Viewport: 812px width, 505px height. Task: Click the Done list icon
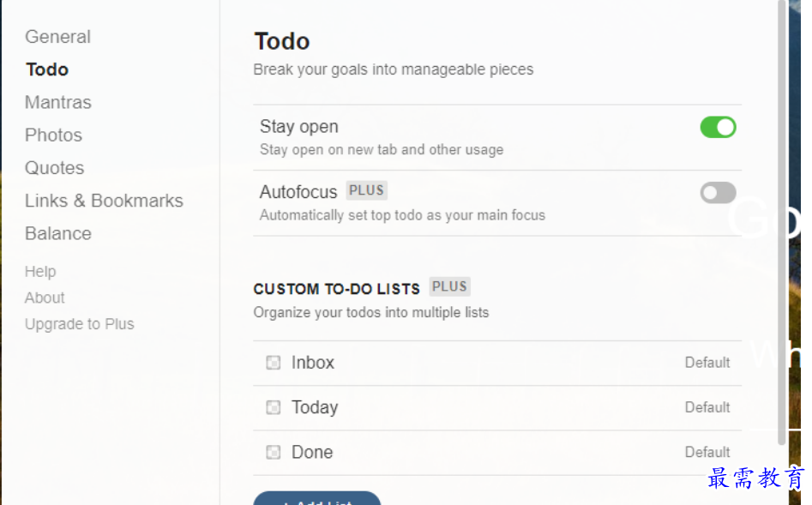point(273,452)
